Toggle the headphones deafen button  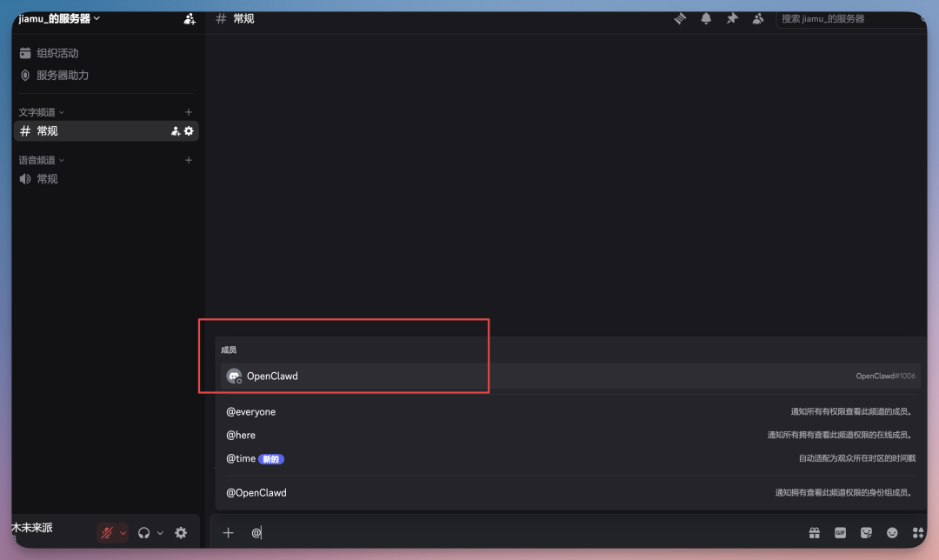pyautogui.click(x=144, y=533)
